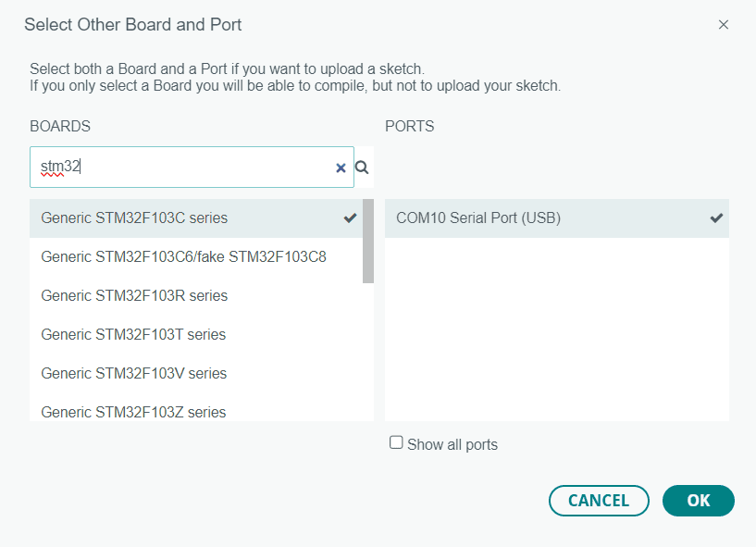
Task: Confirm selection with the OK button
Action: [x=698, y=501]
